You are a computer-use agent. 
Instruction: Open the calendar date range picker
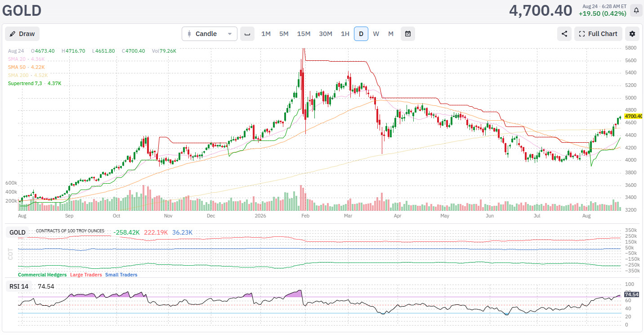(x=408, y=34)
